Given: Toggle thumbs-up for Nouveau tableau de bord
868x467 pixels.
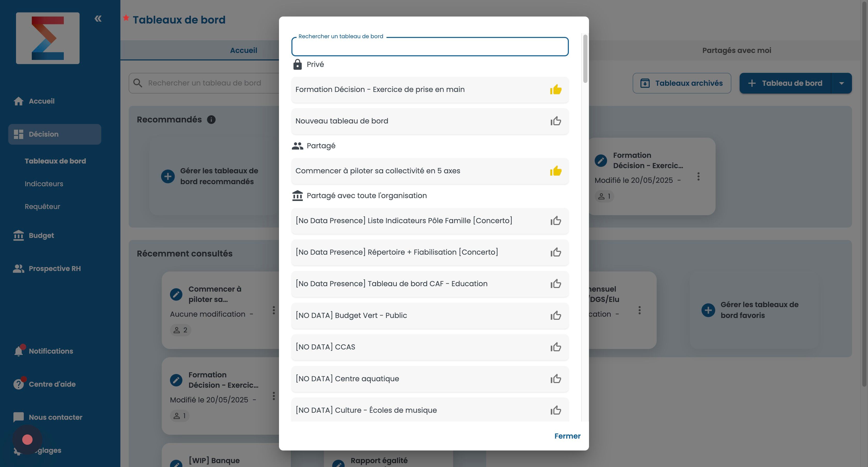Looking at the screenshot, I should click(x=556, y=121).
